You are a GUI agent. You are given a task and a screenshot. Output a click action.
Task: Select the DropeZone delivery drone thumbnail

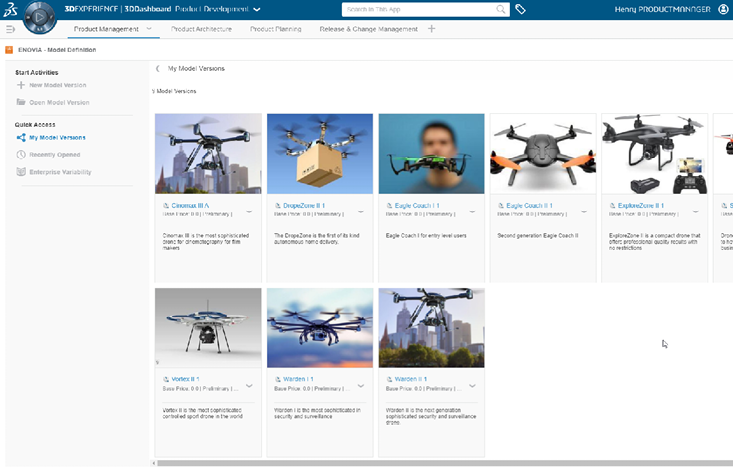click(320, 153)
